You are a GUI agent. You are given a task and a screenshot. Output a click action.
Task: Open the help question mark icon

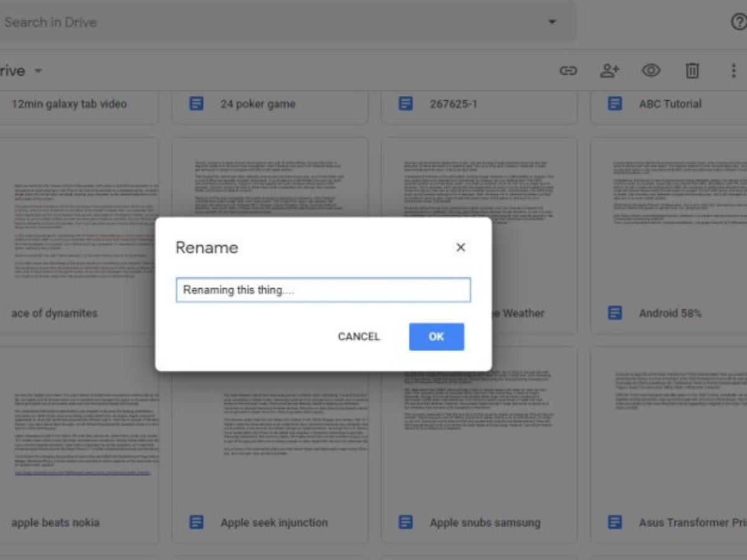click(x=739, y=22)
